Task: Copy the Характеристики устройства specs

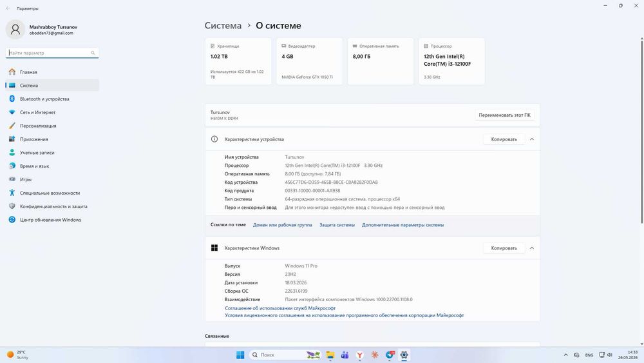Action: point(504,139)
